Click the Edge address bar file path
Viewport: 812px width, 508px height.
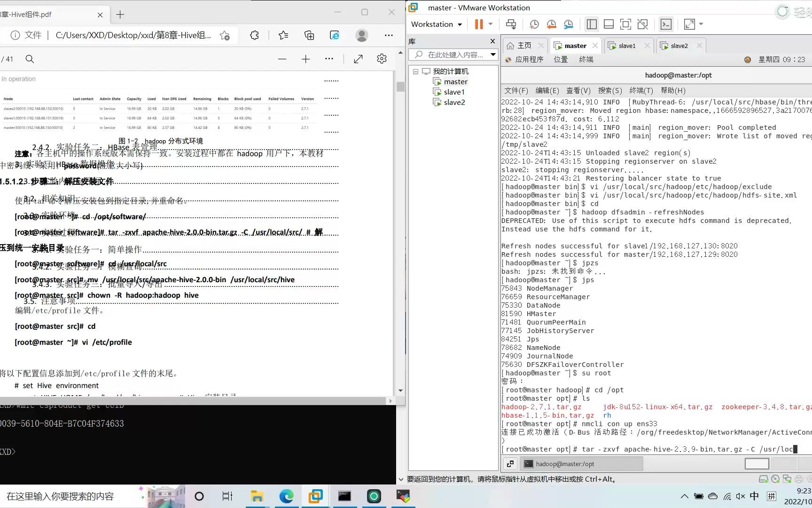pos(133,35)
